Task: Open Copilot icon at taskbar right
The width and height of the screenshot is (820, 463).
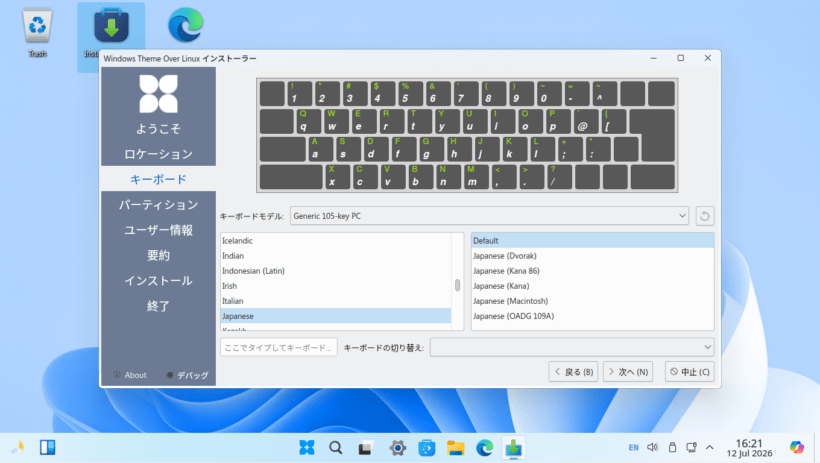Action: pos(796,447)
